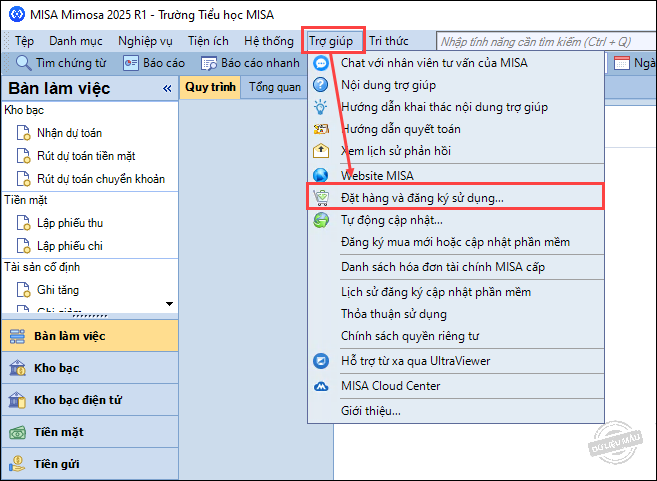Open Lập phiếu chi task
657x481 pixels.
click(x=70, y=246)
